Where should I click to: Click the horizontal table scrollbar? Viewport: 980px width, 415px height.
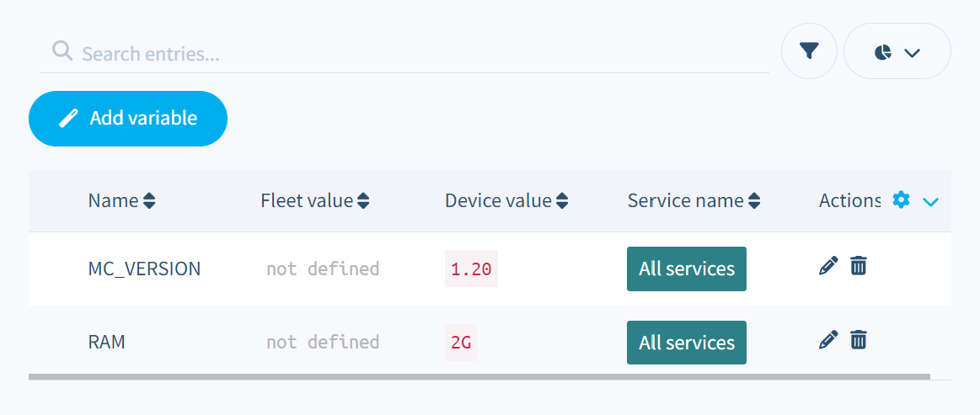click(x=479, y=377)
